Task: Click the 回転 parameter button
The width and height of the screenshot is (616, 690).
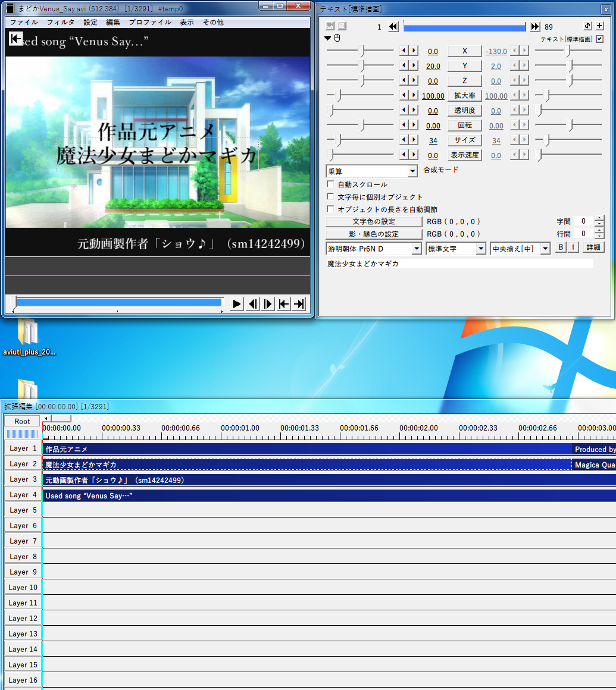Action: [x=465, y=126]
